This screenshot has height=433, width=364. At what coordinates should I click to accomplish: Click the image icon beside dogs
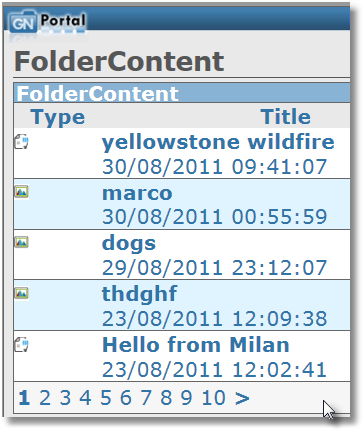point(22,242)
